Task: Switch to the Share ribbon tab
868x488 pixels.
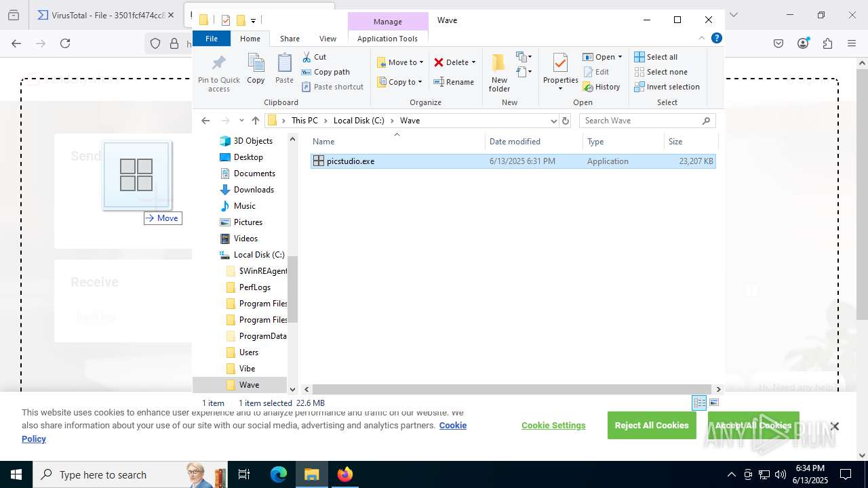Action: click(290, 39)
